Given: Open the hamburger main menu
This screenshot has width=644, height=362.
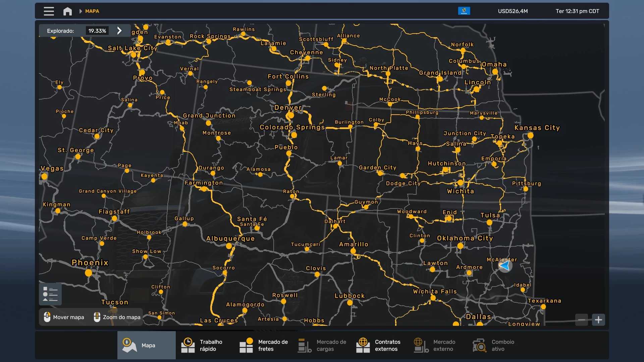Looking at the screenshot, I should [x=49, y=11].
